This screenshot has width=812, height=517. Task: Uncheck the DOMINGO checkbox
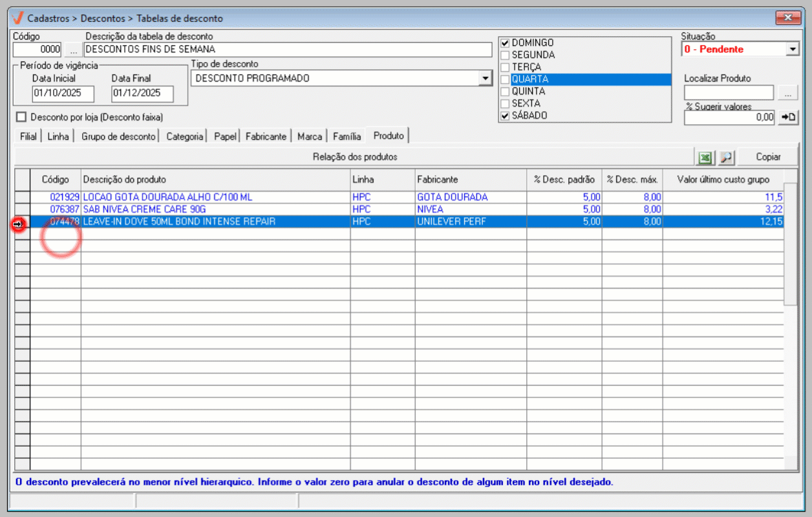506,43
